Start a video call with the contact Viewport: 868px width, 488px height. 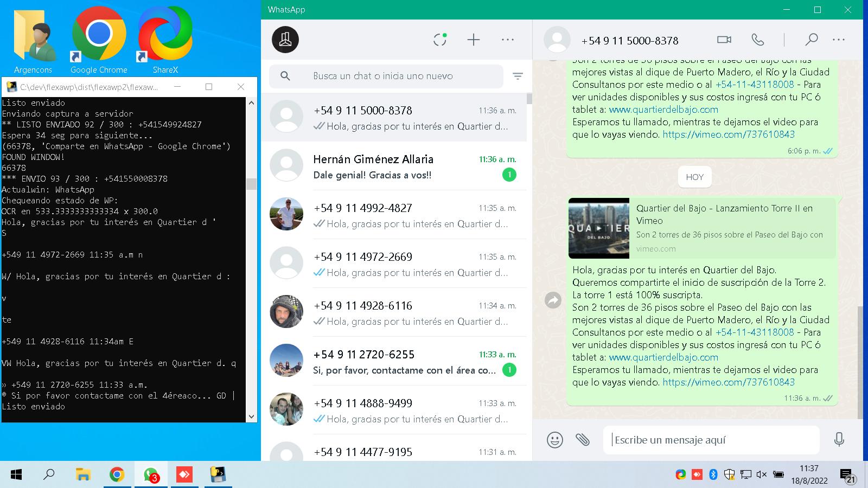point(724,40)
